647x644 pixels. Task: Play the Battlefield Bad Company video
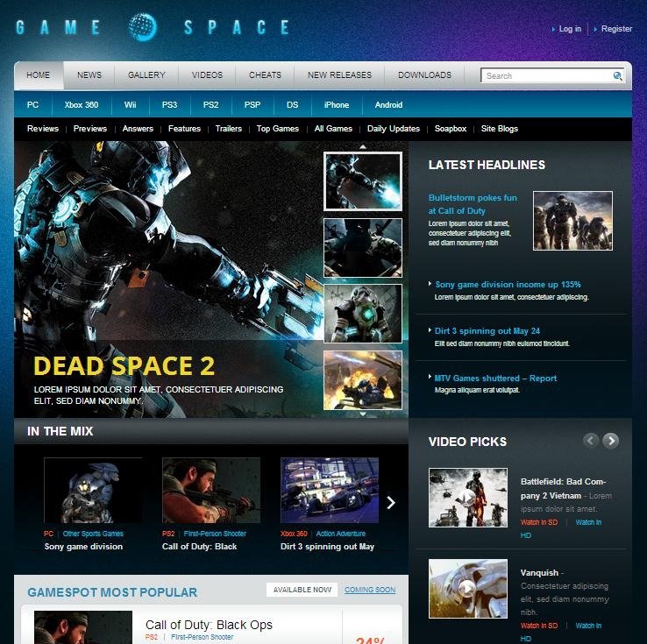click(468, 498)
